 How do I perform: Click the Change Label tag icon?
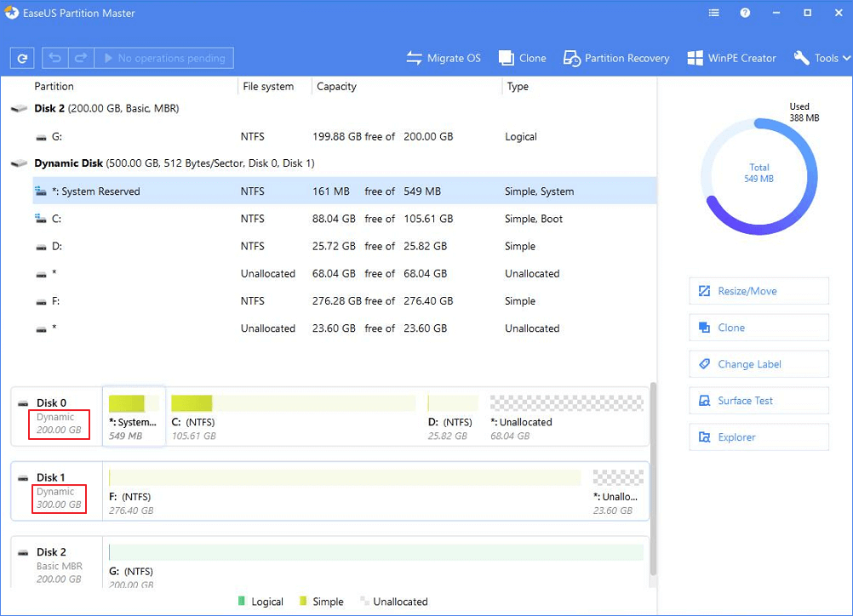[x=705, y=363]
